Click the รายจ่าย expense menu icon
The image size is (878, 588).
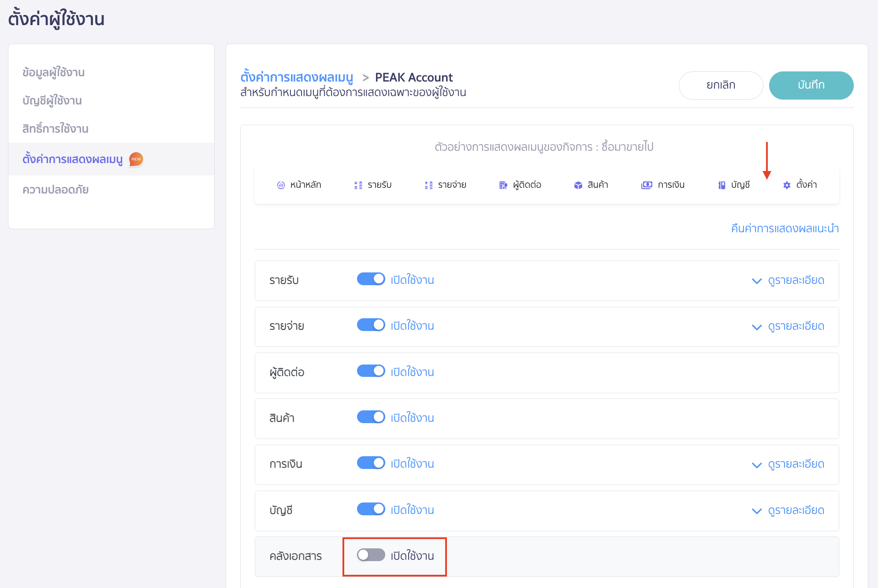(x=428, y=185)
